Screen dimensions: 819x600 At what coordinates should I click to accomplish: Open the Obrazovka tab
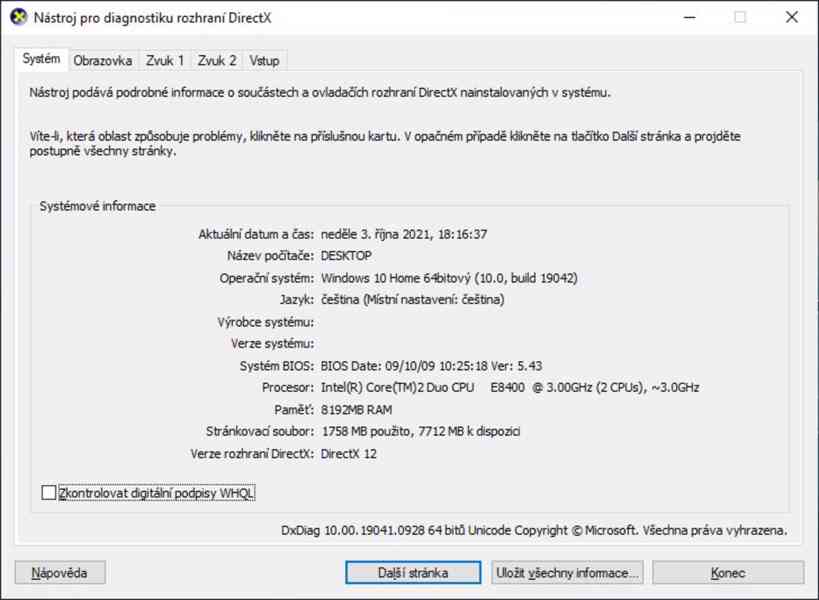coord(103,61)
